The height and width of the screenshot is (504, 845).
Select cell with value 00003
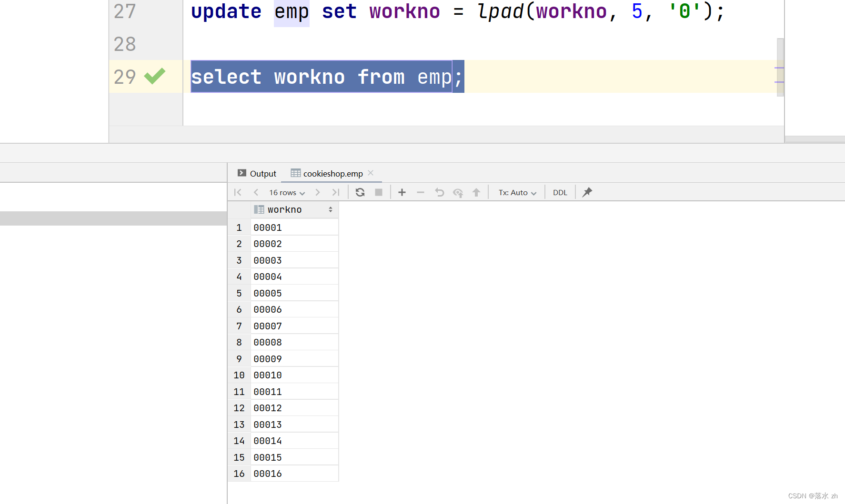point(294,260)
